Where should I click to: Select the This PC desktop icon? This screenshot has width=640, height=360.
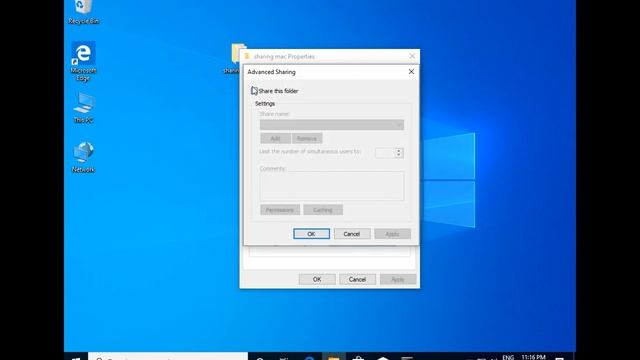[83, 108]
